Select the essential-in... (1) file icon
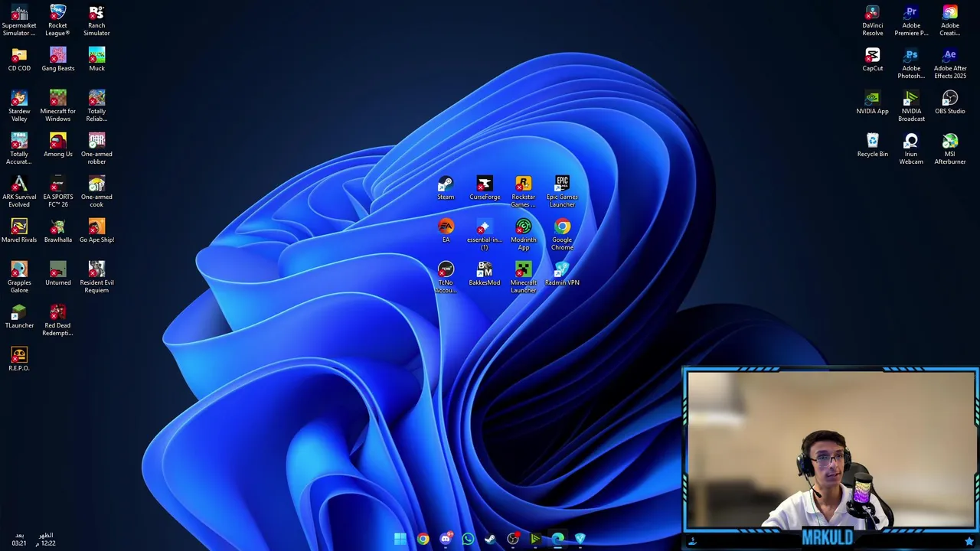The height and width of the screenshot is (551, 980). (x=485, y=235)
